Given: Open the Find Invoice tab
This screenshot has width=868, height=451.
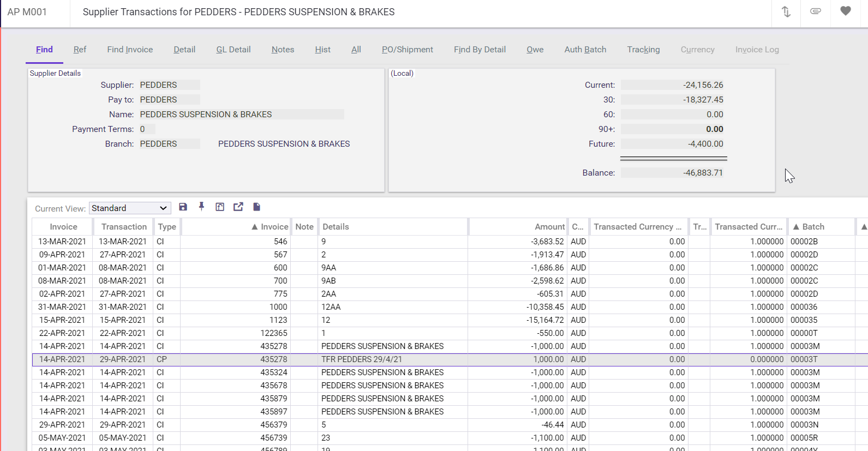Looking at the screenshot, I should click(x=130, y=50).
